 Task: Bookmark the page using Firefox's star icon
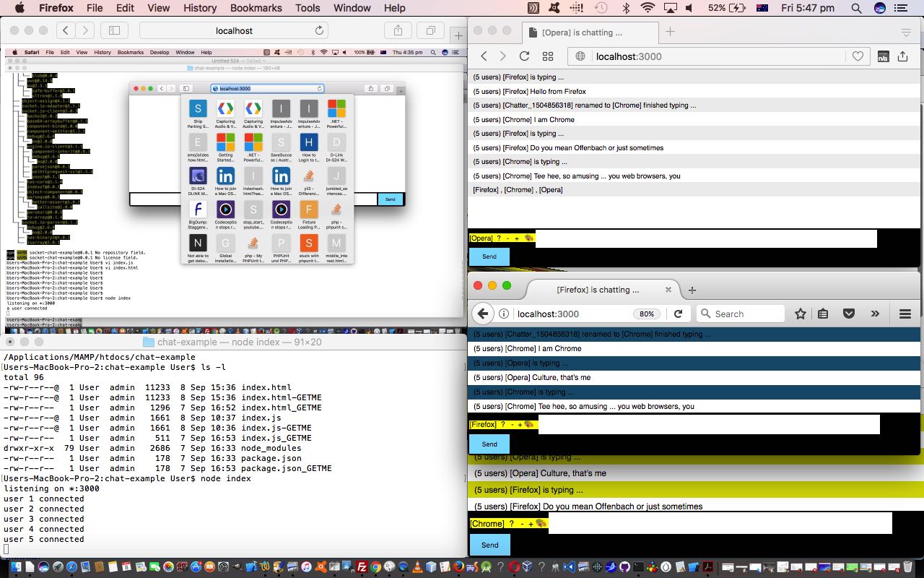click(x=800, y=314)
